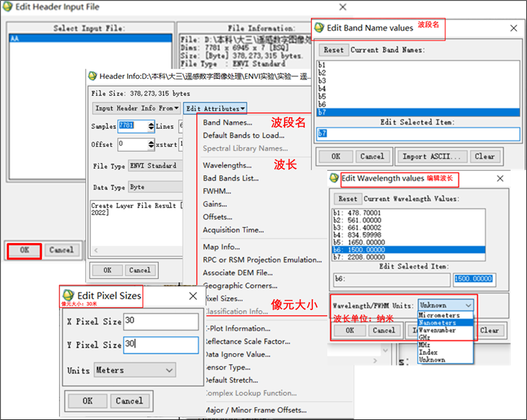This screenshot has width=527, height=420.
Task: Expand the Units Meters combo box
Action: click(135, 370)
